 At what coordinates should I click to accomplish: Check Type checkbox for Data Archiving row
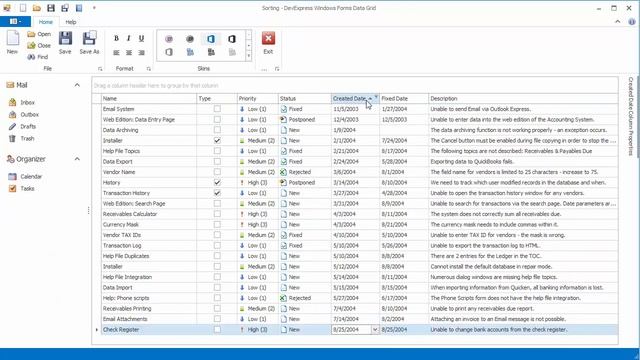coord(217,130)
